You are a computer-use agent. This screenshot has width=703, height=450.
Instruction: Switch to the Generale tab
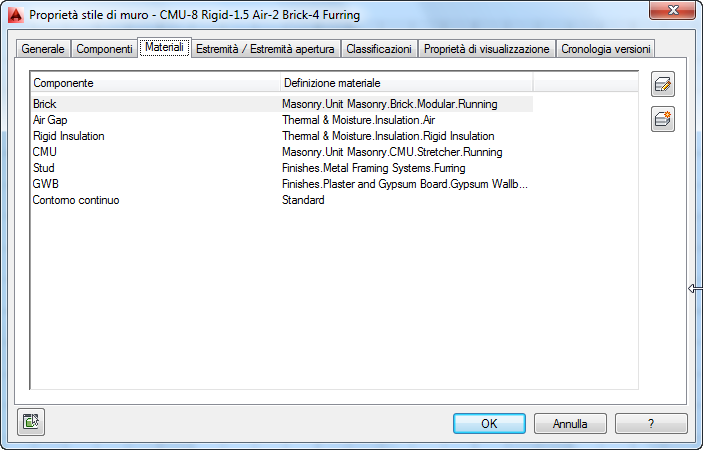pyautogui.click(x=43, y=48)
